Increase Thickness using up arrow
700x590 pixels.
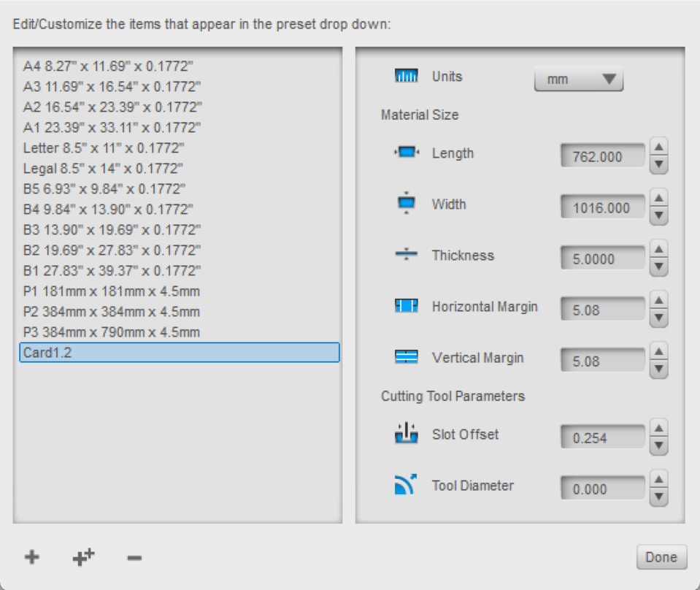658,249
